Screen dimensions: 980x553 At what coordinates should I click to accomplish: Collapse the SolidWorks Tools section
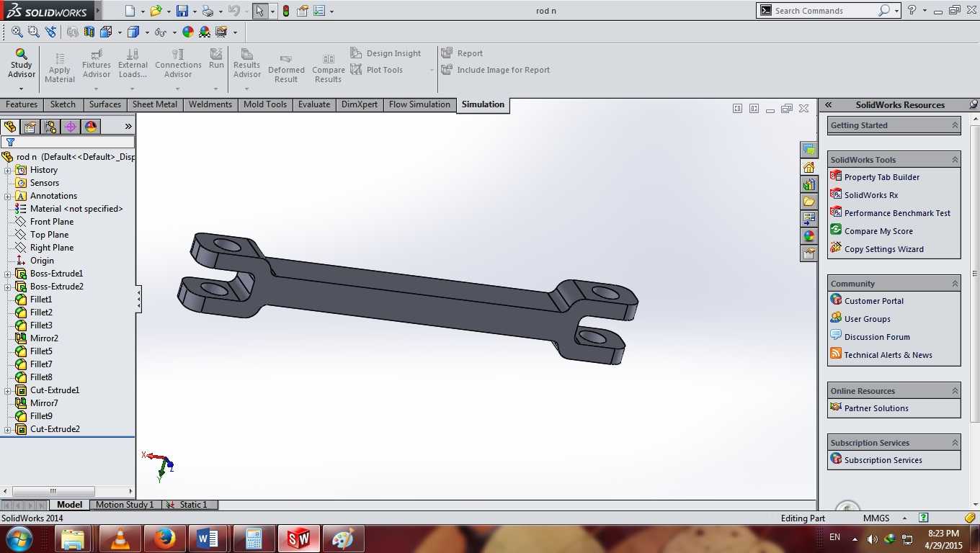click(x=955, y=160)
